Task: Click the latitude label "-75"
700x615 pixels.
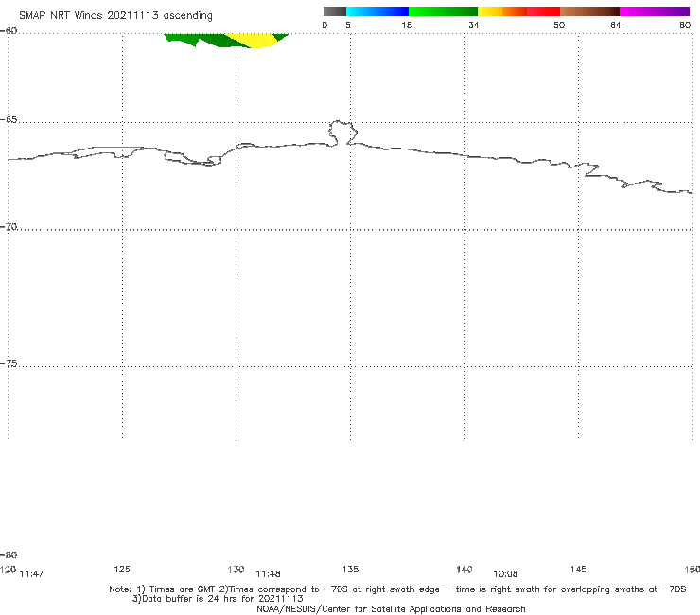Action: (x=9, y=364)
